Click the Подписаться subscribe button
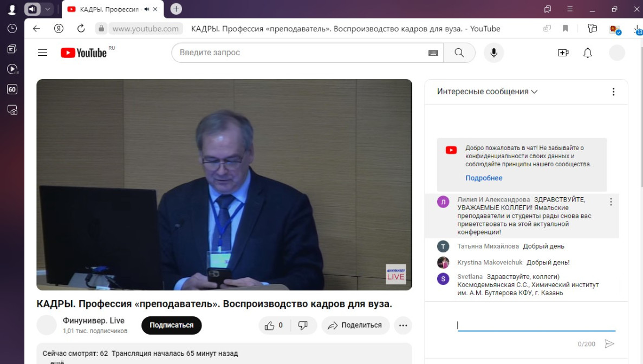The image size is (643, 364). 171,326
